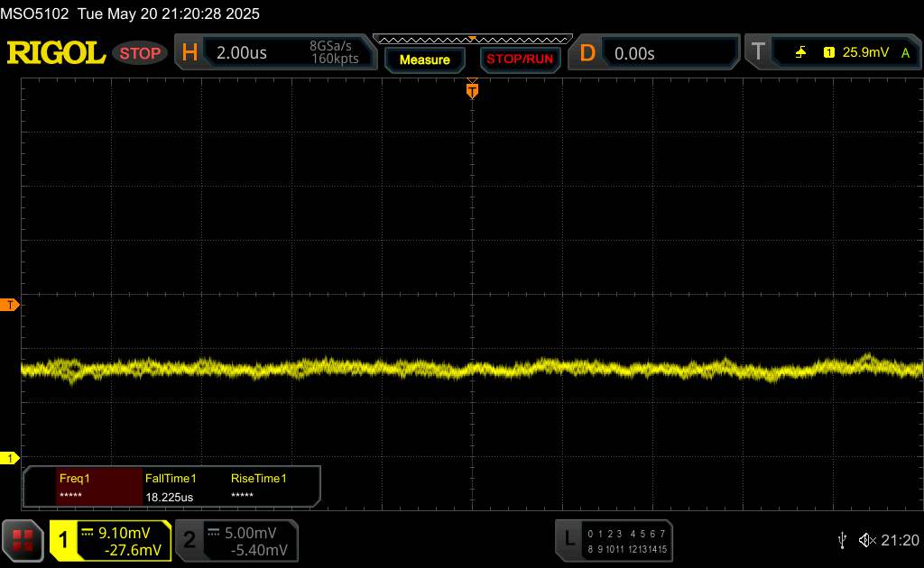Toggle the STOP acquisition status indicator
The image size is (924, 568).
pos(140,53)
